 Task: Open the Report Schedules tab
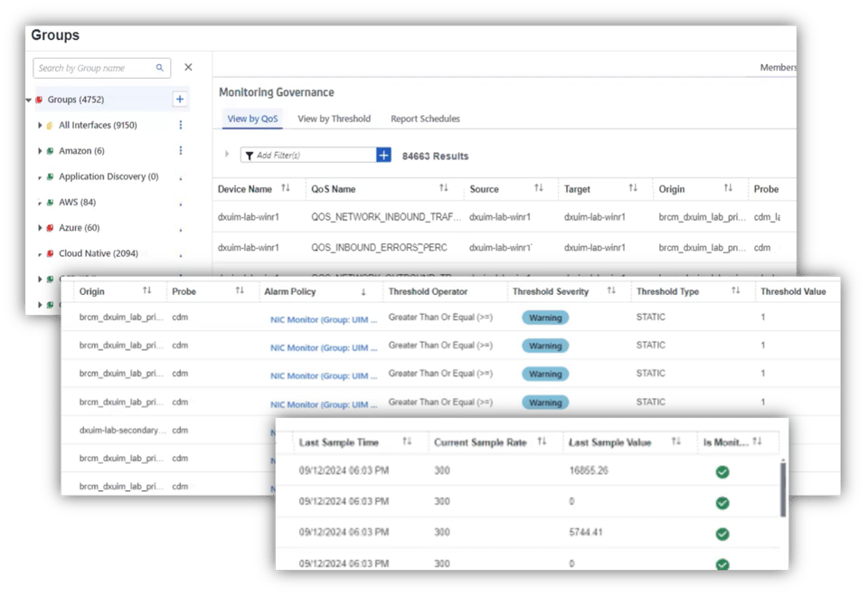[425, 118]
